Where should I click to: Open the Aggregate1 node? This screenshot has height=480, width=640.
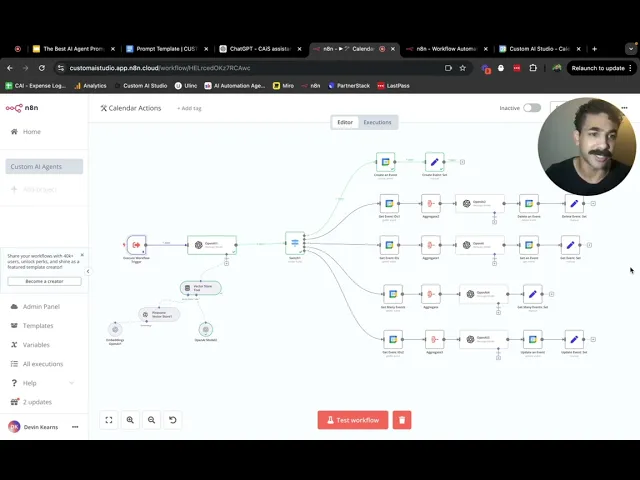click(x=431, y=245)
